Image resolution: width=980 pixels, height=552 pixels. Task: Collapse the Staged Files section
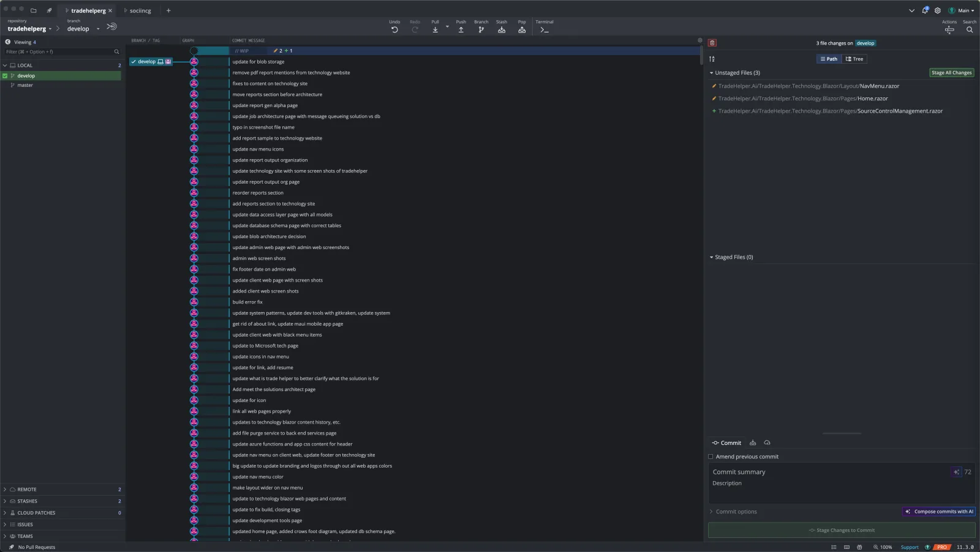pos(712,258)
